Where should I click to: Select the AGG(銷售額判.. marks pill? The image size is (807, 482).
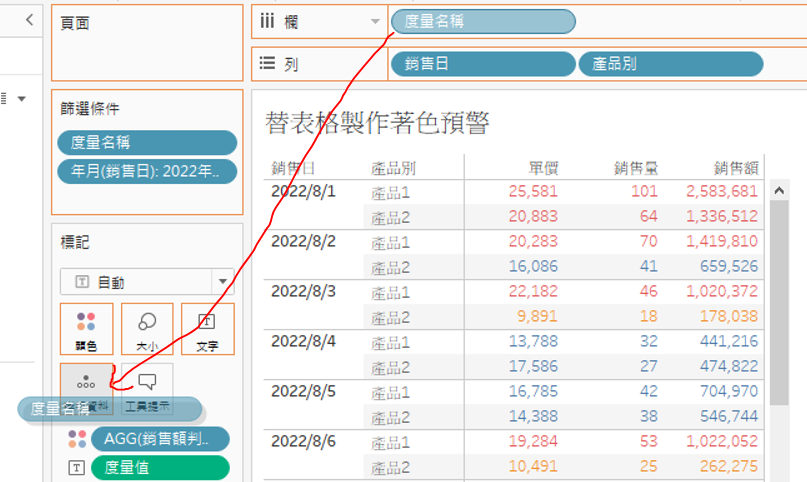point(160,439)
